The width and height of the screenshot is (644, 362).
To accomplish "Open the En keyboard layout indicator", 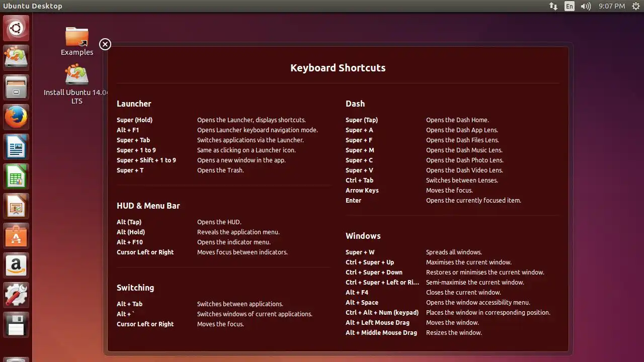I will click(570, 6).
